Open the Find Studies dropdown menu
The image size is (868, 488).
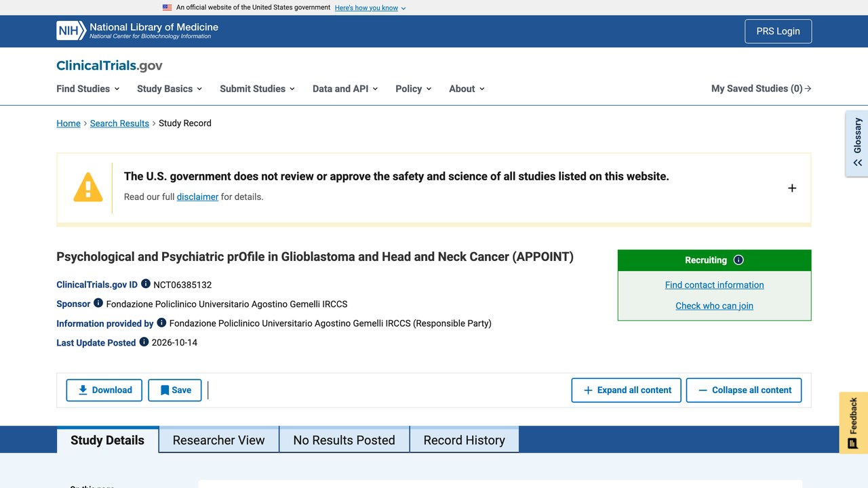click(88, 89)
